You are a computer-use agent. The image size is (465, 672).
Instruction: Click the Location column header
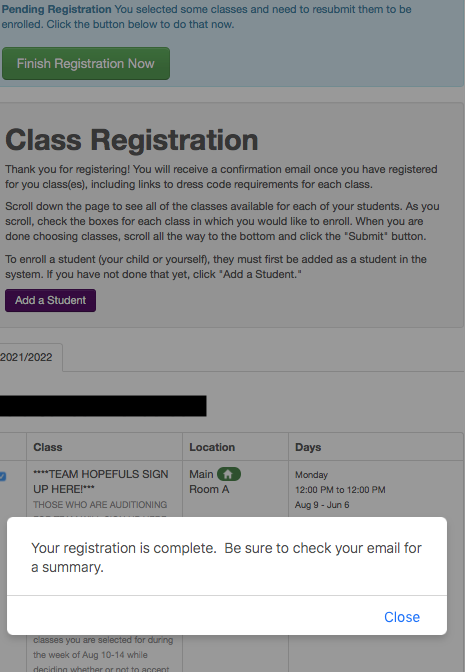[212, 447]
